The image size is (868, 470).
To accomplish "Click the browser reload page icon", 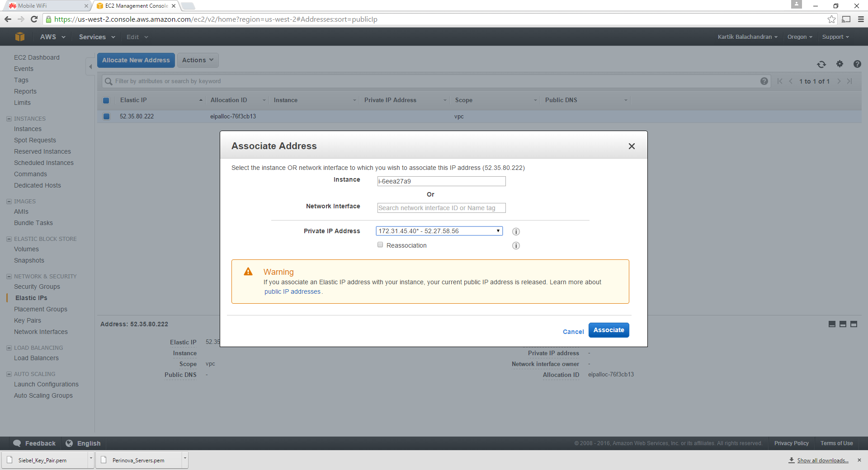I will 34,19.
